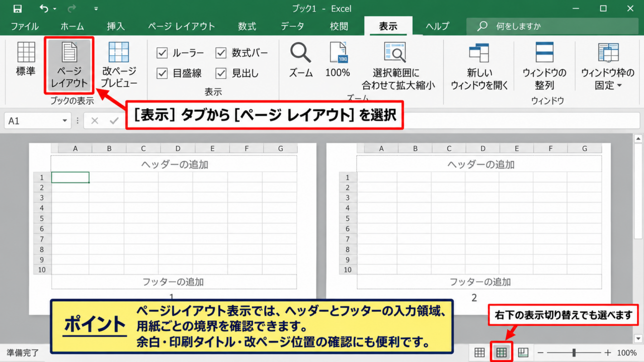Image resolution: width=644 pixels, height=362 pixels.
Task: Uncheck the 見出し headings checkbox
Action: click(x=221, y=73)
